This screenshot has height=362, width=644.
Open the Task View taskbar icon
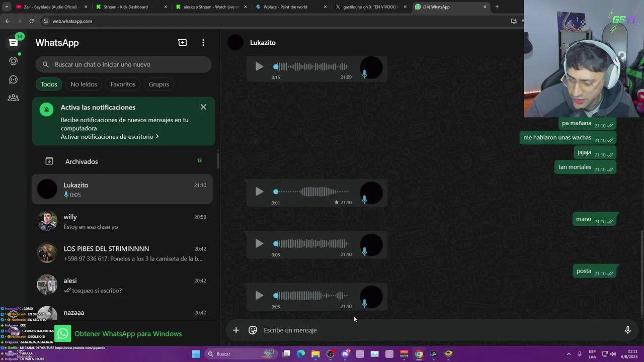pyautogui.click(x=286, y=354)
